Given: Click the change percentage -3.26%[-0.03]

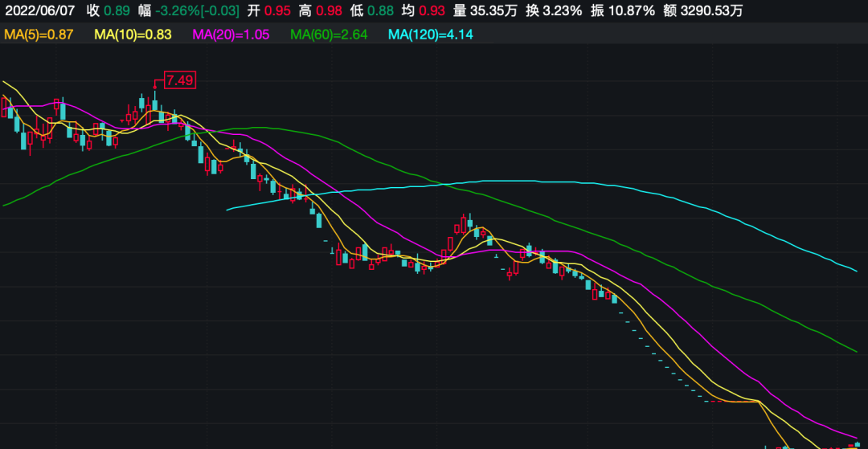Looking at the screenshot, I should pyautogui.click(x=197, y=10).
